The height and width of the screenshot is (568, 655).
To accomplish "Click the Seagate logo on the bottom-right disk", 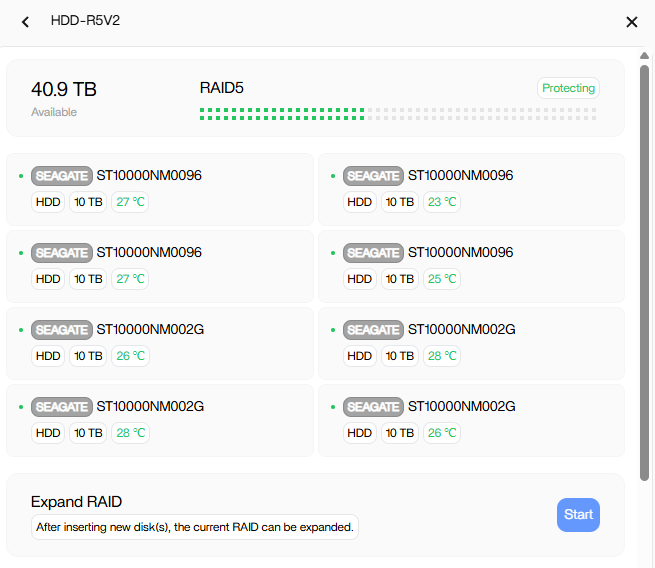I will (373, 407).
